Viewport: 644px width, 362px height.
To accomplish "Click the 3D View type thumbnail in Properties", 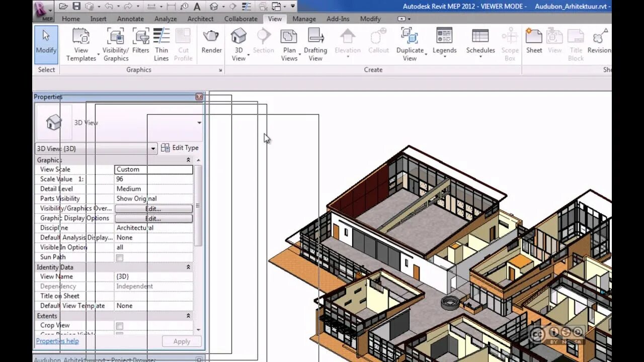I will click(x=54, y=122).
